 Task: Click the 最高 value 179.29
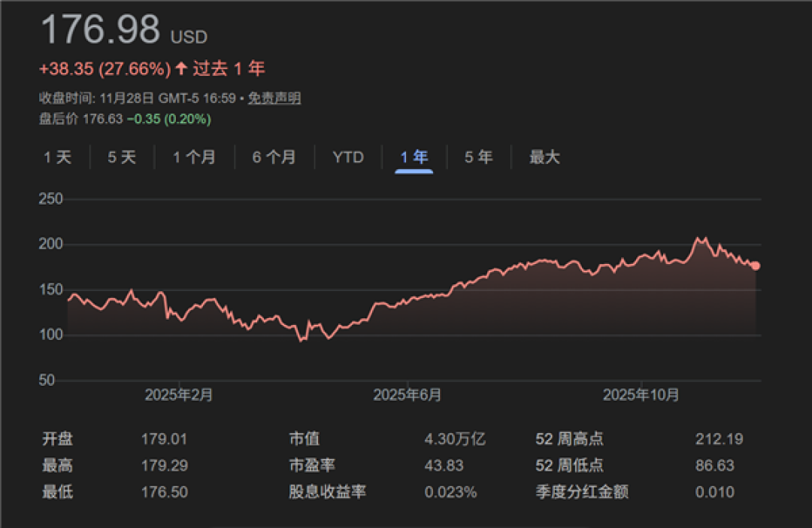[x=164, y=466]
